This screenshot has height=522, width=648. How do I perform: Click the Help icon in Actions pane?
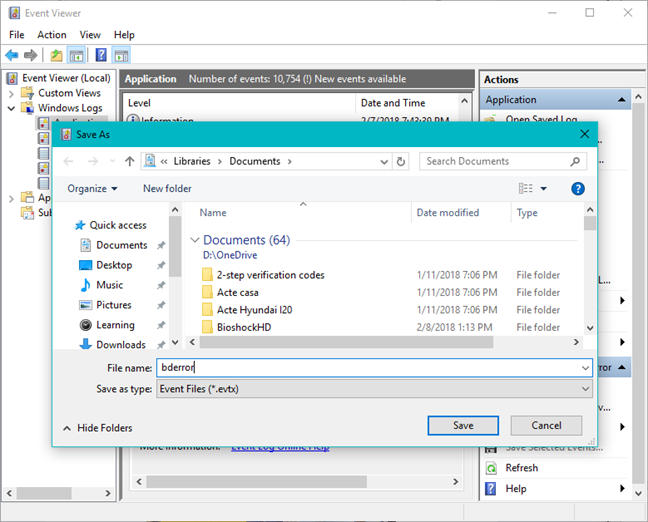coord(491,489)
